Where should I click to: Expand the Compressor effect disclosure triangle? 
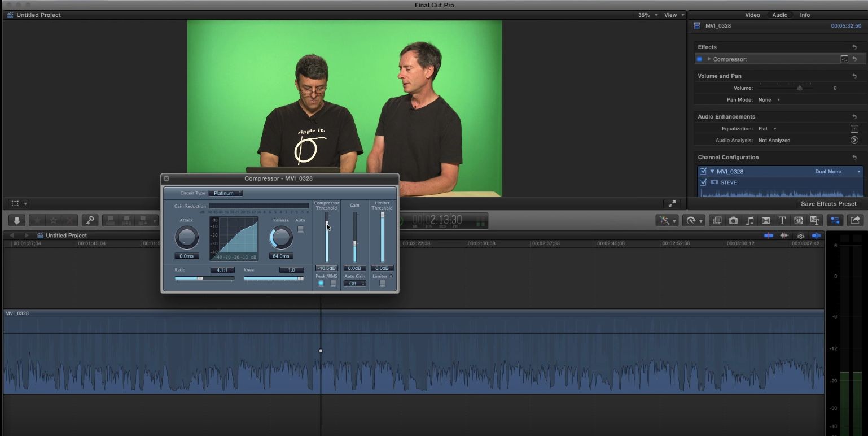click(x=709, y=59)
